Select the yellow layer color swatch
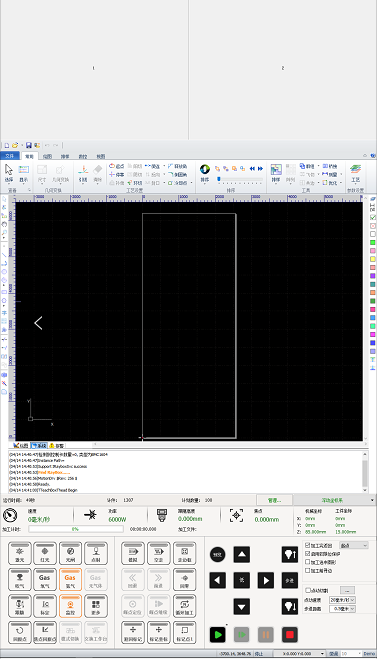This screenshot has width=377, height=659. click(x=372, y=259)
